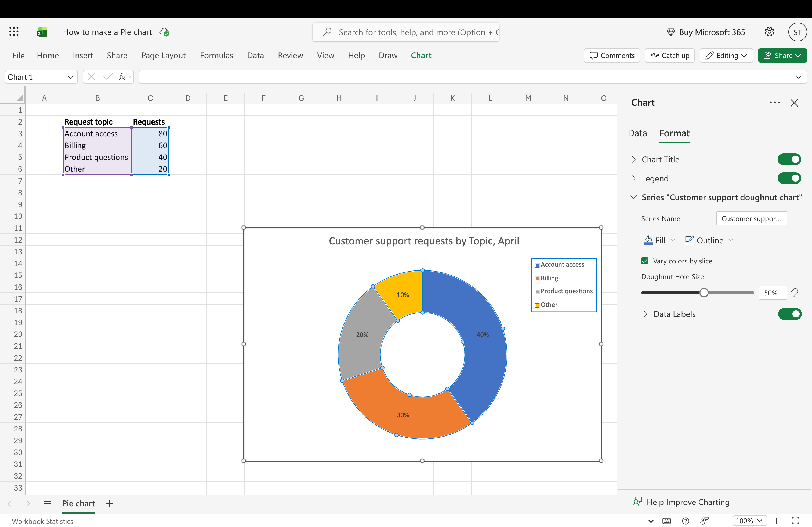Click the keyboard icon in status bar
The image size is (812, 527).
(666, 521)
